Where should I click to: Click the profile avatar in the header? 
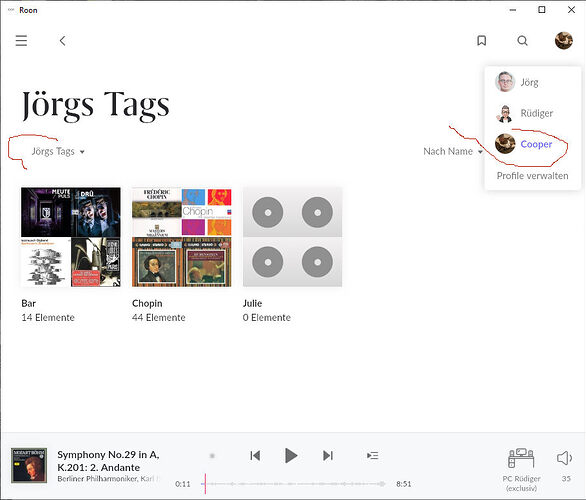tap(564, 40)
